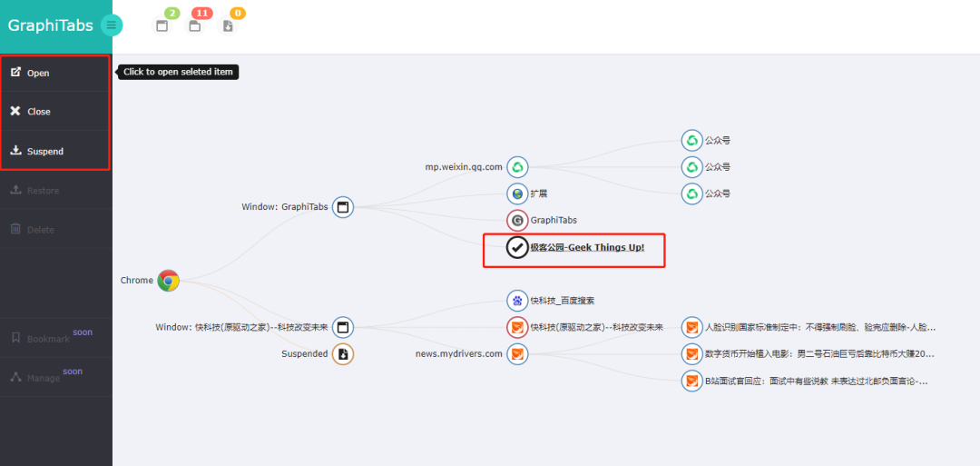Click Suspend in the sidebar
980x466 pixels.
tap(56, 151)
